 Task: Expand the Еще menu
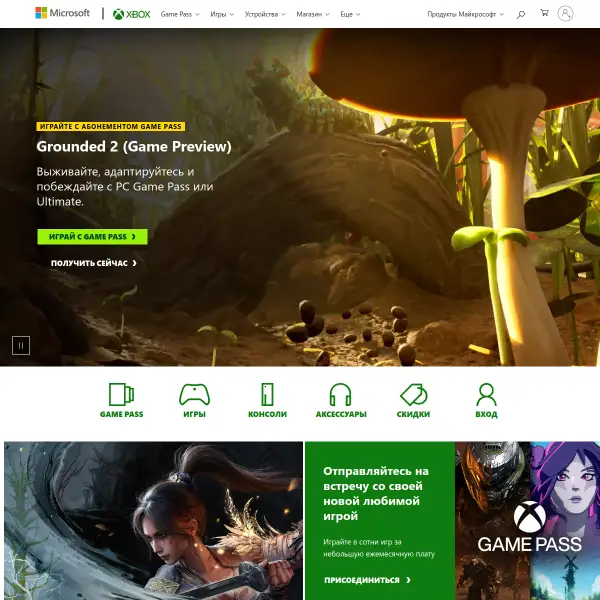(x=350, y=14)
